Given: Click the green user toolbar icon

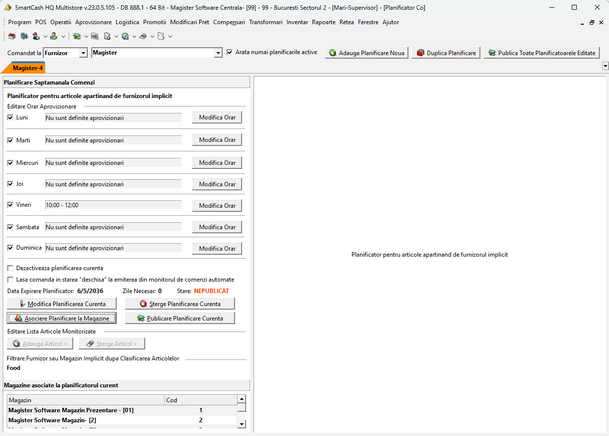Looking at the screenshot, I should coord(54,36).
